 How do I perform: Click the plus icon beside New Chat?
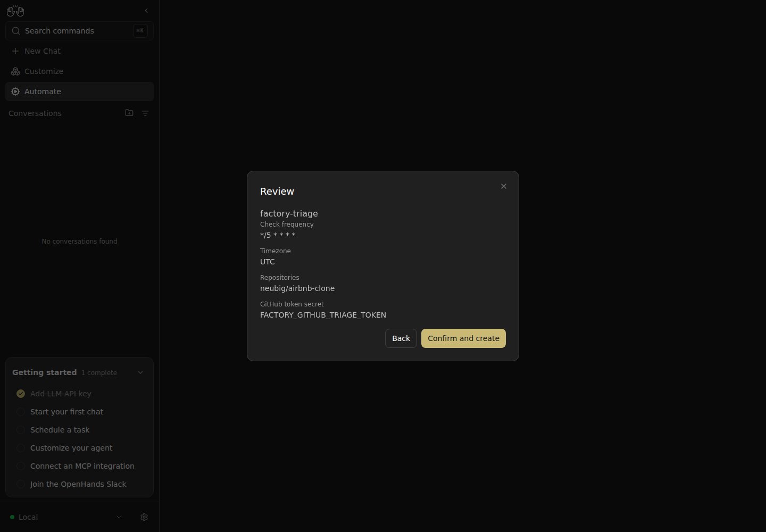(x=15, y=51)
